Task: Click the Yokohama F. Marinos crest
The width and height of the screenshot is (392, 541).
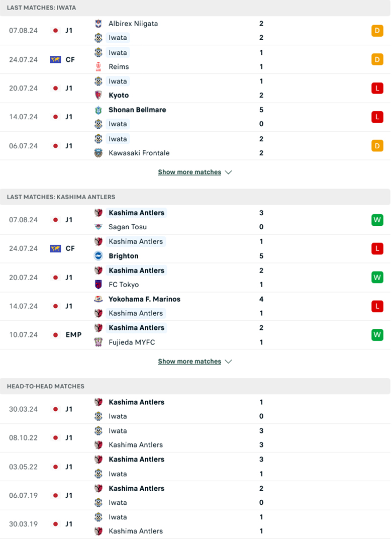Action: click(x=99, y=299)
